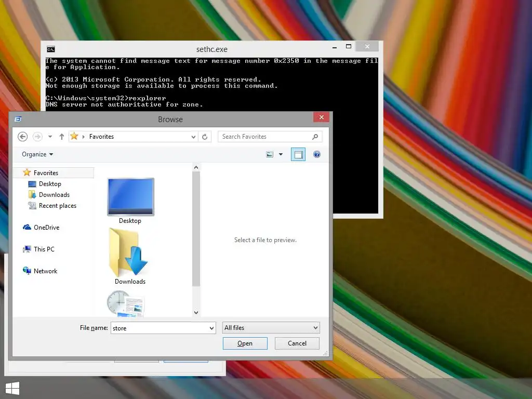Minimize the sethc.exe window
Image resolution: width=532 pixels, height=399 pixels.
[x=335, y=47]
